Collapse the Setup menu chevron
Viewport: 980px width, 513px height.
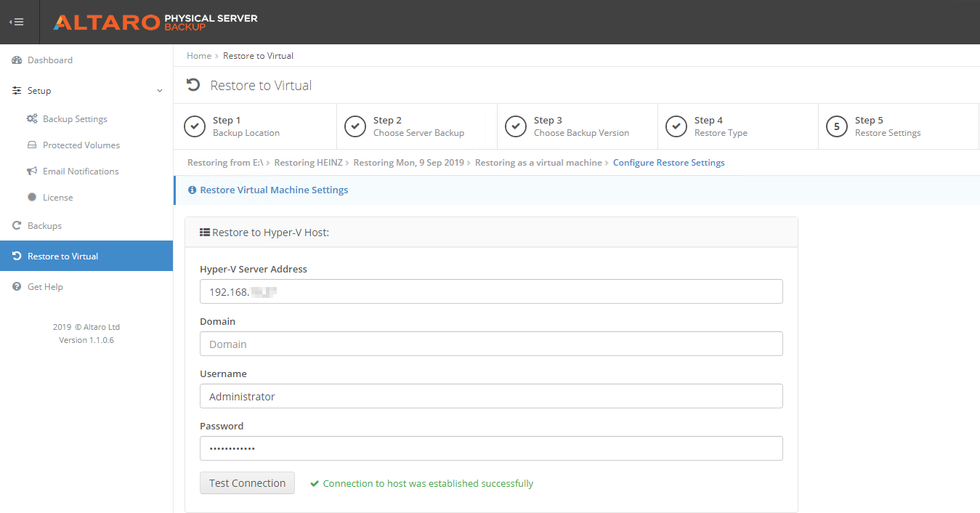pyautogui.click(x=160, y=91)
